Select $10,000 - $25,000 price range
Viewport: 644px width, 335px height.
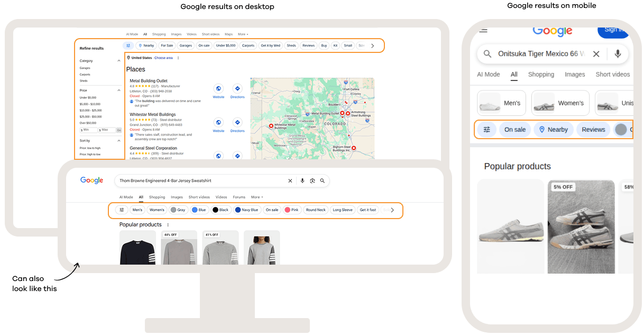tap(91, 110)
